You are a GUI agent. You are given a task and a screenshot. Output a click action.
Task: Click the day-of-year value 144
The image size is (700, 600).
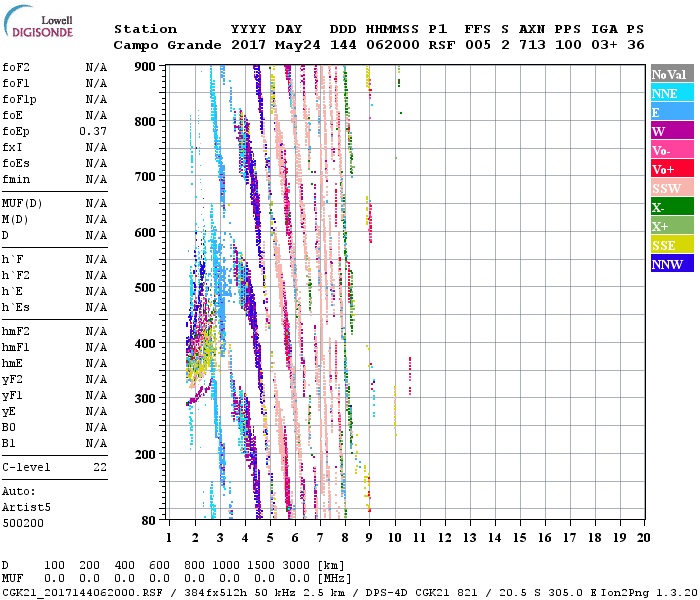pos(343,45)
